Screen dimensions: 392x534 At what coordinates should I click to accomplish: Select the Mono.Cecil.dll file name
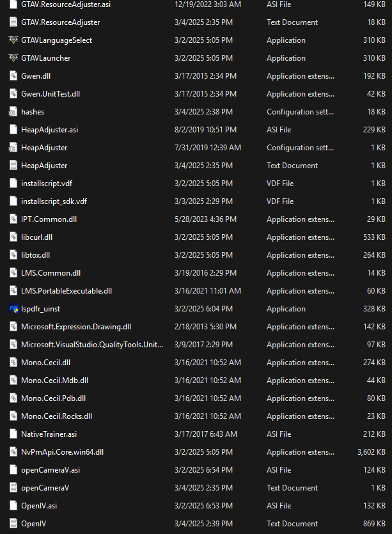point(45,363)
